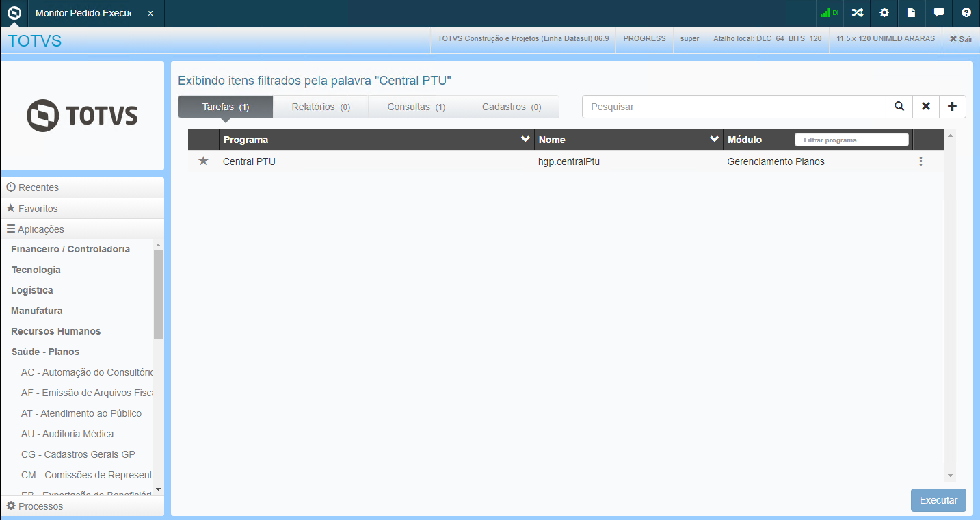Click Sair to log out
This screenshot has height=520, width=980.
(x=961, y=39)
